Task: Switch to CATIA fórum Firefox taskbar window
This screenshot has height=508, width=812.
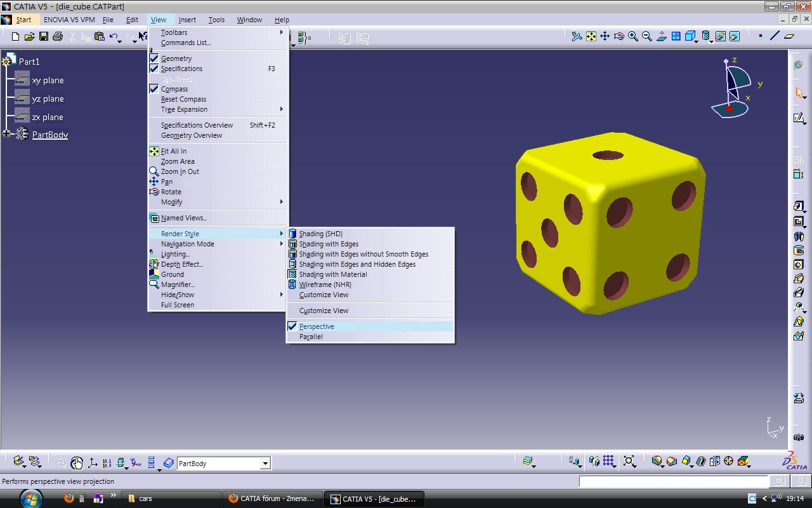Action: (x=272, y=498)
